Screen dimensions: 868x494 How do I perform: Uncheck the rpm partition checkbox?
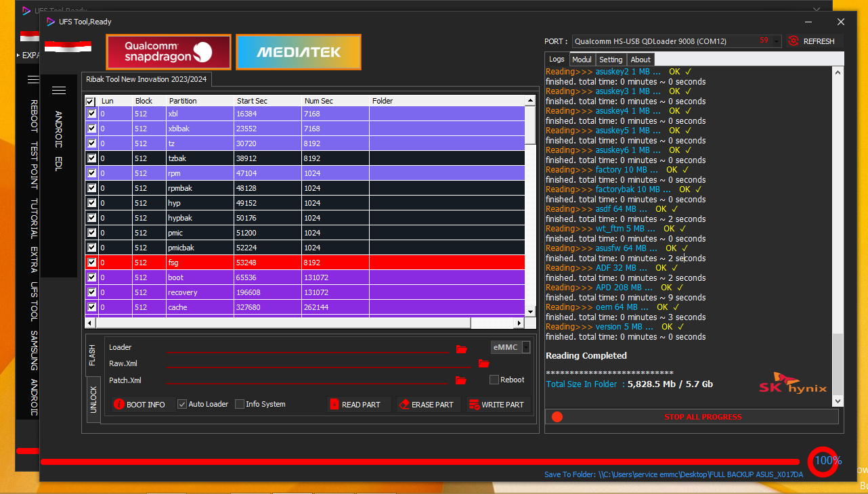pos(91,173)
